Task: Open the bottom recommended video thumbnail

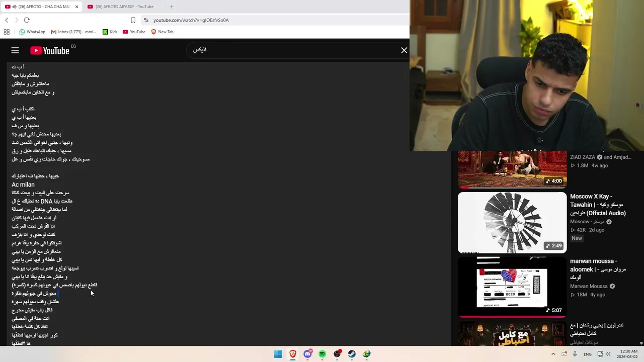Action: click(512, 334)
